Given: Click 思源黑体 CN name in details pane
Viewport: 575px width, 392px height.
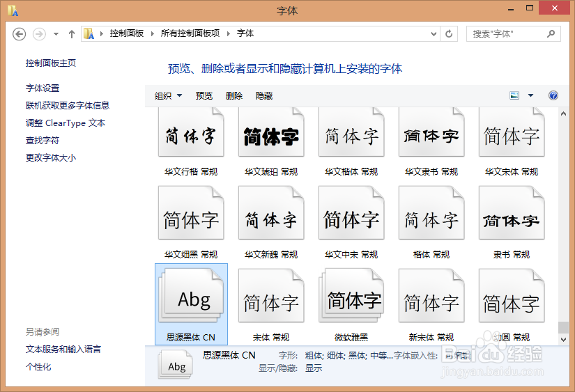Looking at the screenshot, I should click(229, 355).
